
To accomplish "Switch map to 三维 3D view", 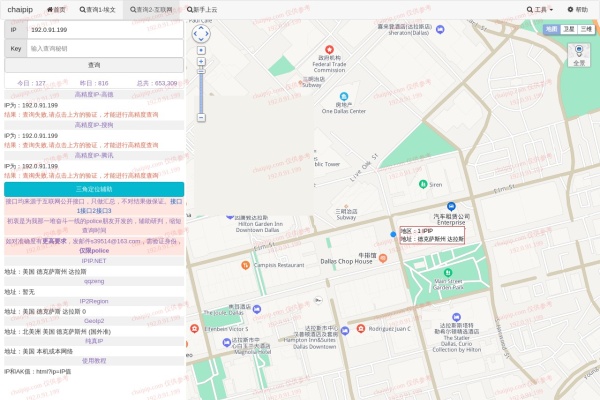I will click(x=586, y=30).
